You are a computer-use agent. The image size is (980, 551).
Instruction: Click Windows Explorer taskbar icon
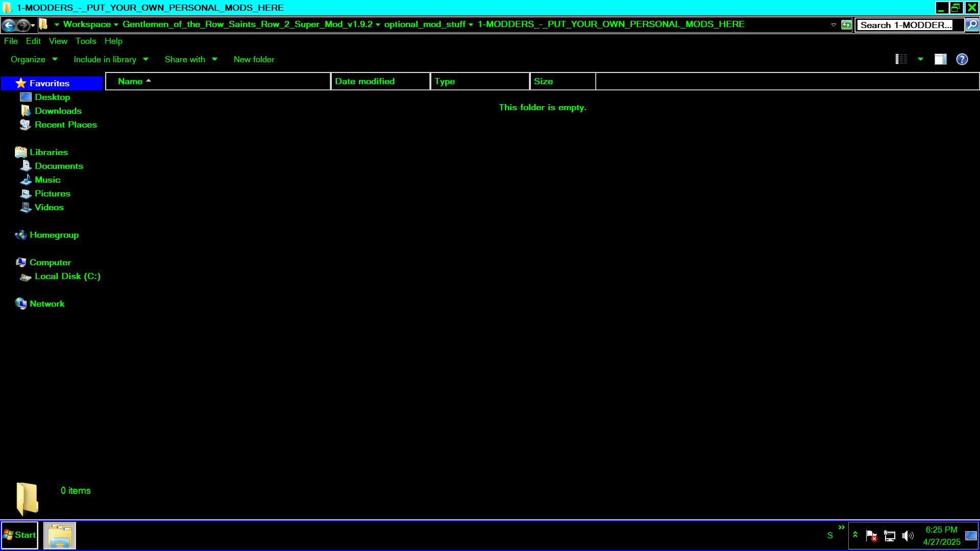click(x=60, y=536)
